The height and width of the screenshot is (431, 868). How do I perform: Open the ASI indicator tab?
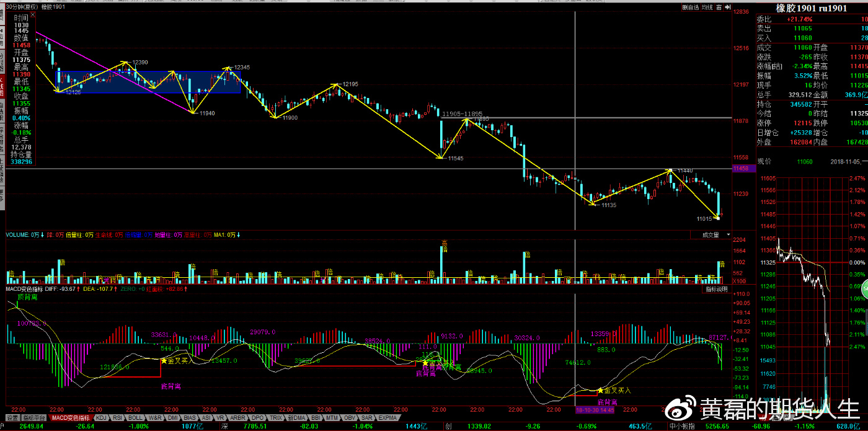[x=206, y=418]
